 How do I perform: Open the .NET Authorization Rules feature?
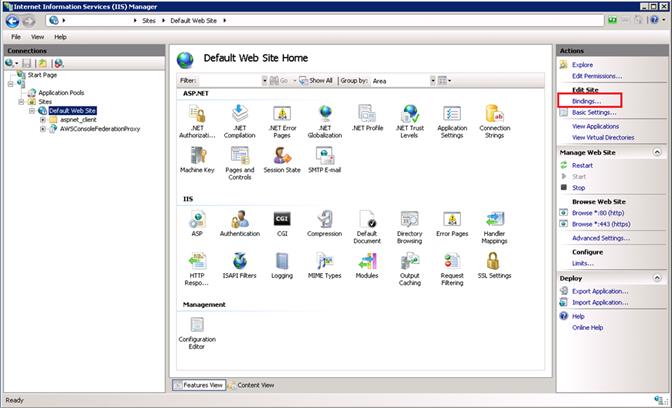click(x=197, y=121)
